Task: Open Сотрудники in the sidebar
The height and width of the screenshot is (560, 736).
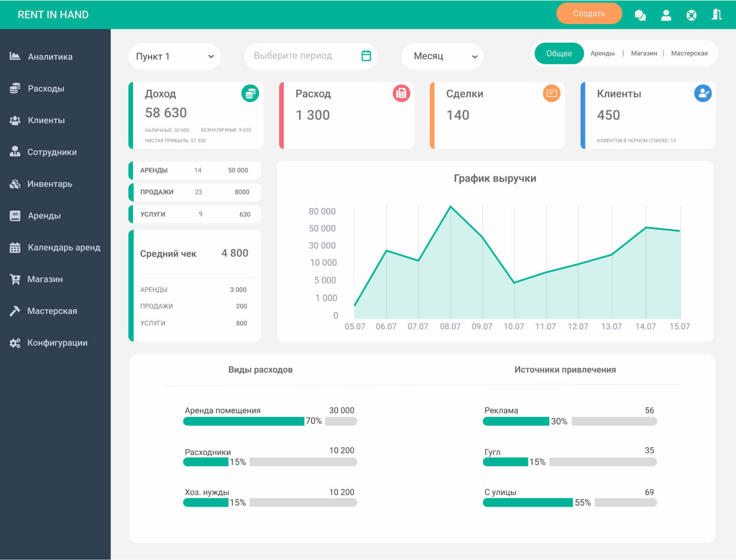Action: click(52, 152)
